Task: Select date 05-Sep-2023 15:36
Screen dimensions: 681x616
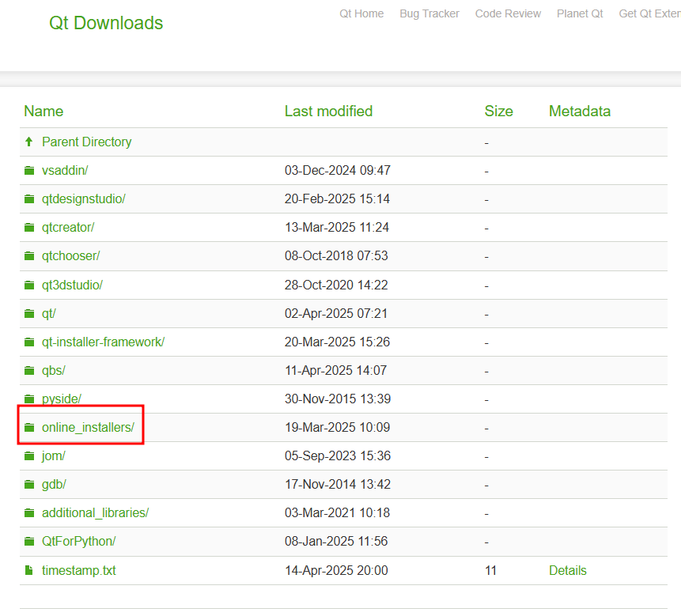Action: (338, 455)
